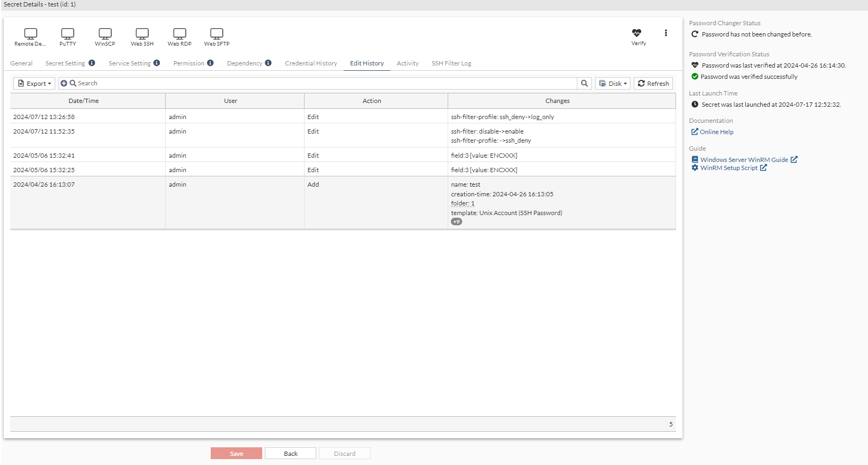Select the row dated 2024/05/06 15:32:25
868x465 pixels.
[343, 169]
